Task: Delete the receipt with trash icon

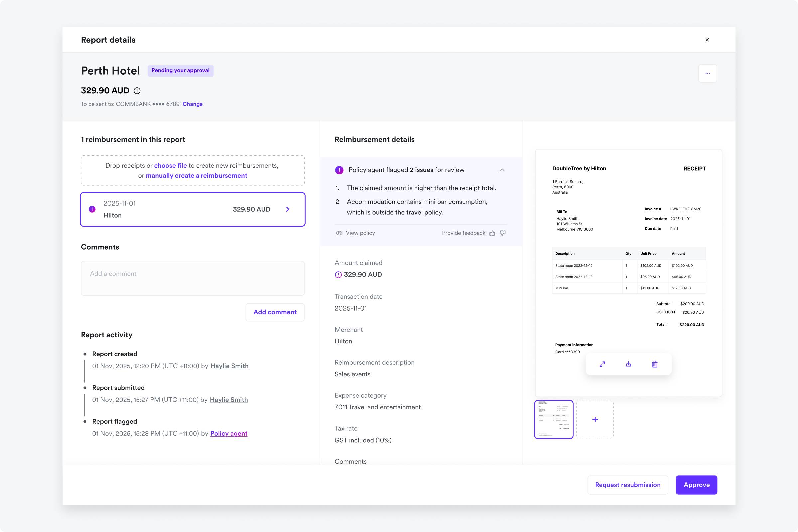Action: click(x=654, y=364)
